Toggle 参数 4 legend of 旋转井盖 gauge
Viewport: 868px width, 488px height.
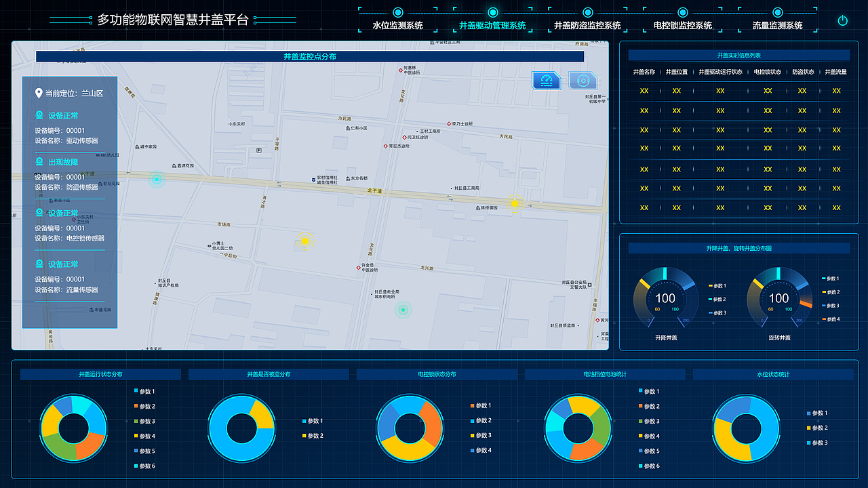click(831, 319)
